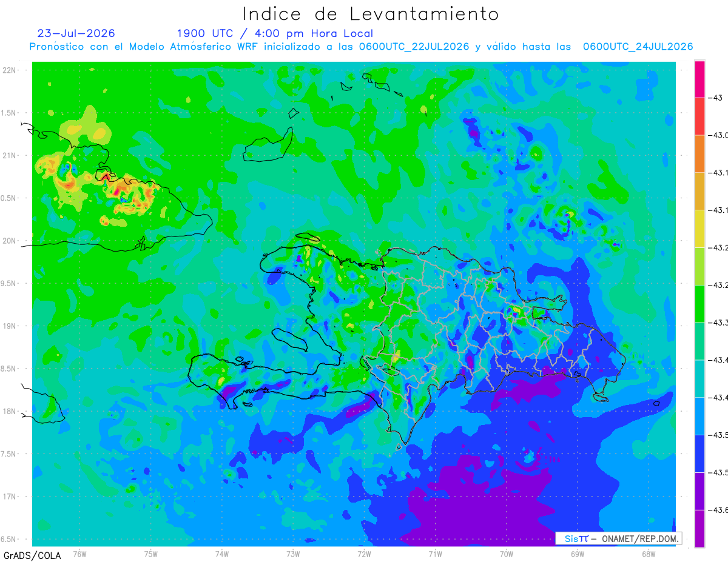Click the '22N' latitude label
Viewport: 728px width, 562px height.
tap(10, 70)
